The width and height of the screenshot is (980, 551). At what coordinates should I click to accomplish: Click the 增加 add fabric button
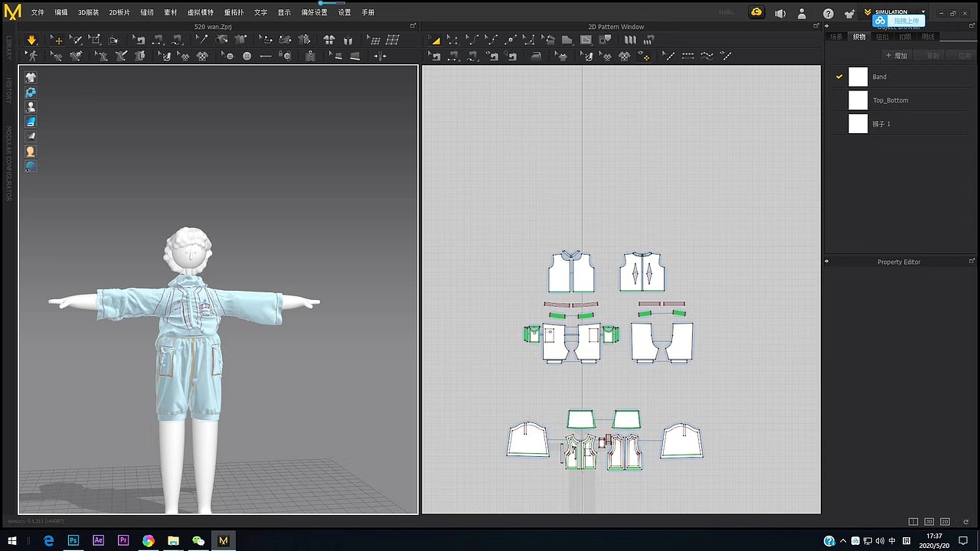(x=896, y=55)
